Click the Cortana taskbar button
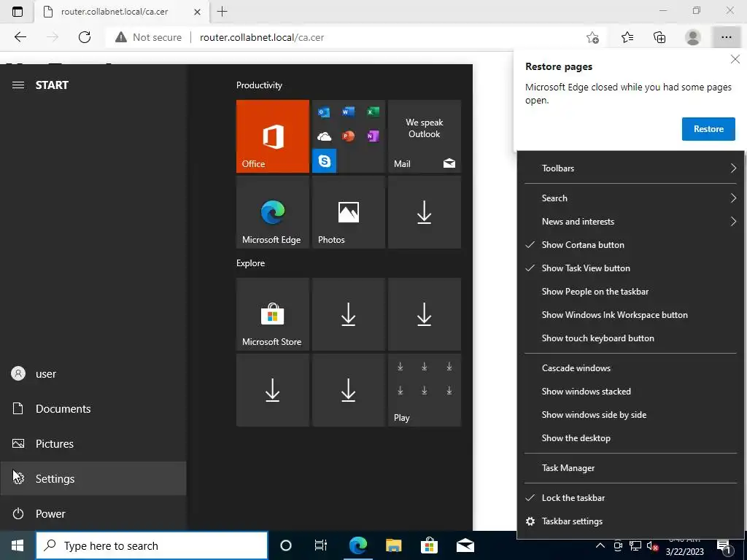 pos(286,545)
